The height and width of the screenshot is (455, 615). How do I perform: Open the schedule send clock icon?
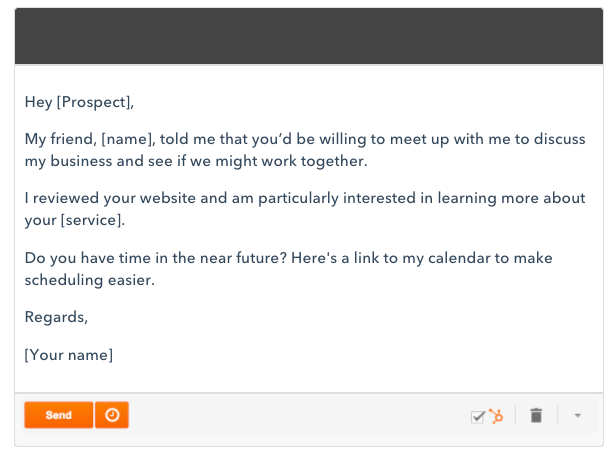click(112, 415)
